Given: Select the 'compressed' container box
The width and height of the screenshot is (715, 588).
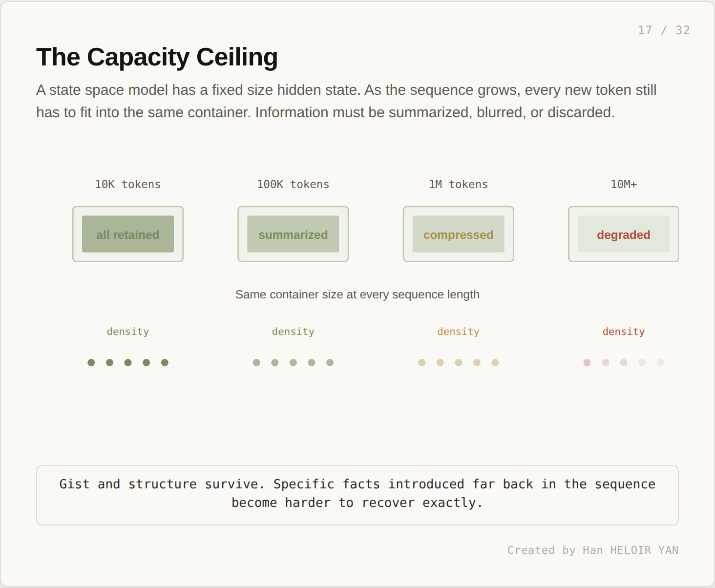Looking at the screenshot, I should [x=458, y=234].
